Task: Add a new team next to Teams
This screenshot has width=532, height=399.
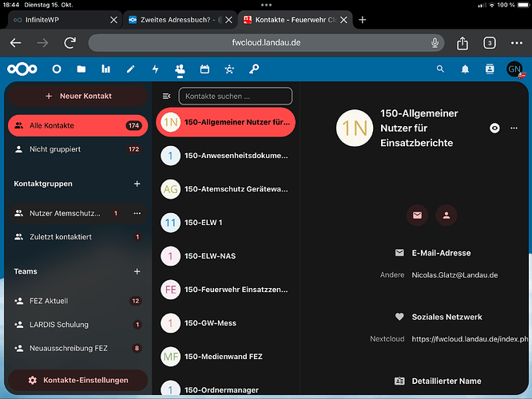Action: click(x=137, y=271)
